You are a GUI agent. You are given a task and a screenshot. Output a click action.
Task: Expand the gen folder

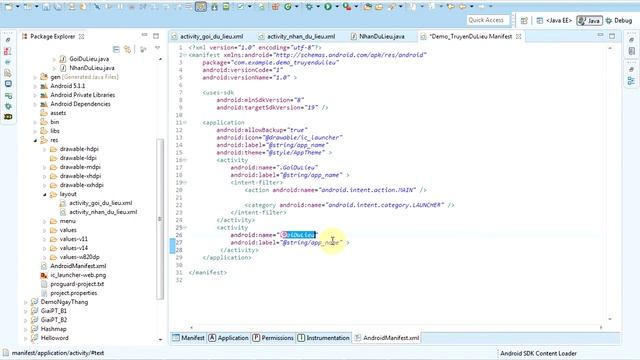(35, 77)
